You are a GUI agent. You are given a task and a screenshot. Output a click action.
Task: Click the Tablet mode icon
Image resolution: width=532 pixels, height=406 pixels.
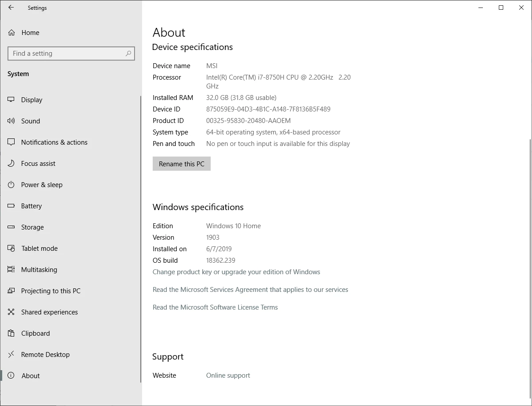click(x=12, y=249)
